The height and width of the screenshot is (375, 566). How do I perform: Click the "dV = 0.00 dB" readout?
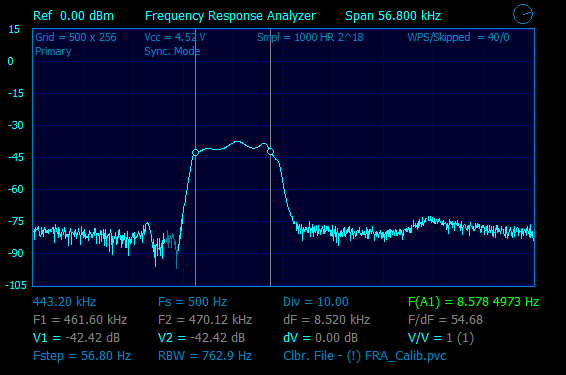(321, 338)
